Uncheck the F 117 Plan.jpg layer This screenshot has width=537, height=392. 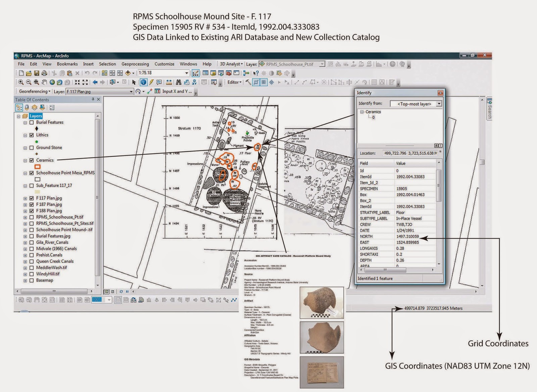click(32, 198)
